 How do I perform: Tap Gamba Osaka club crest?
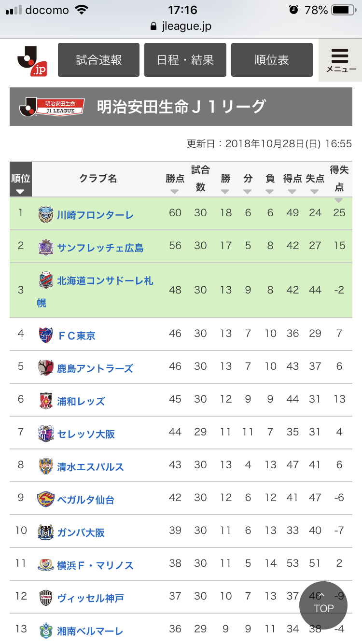45,532
